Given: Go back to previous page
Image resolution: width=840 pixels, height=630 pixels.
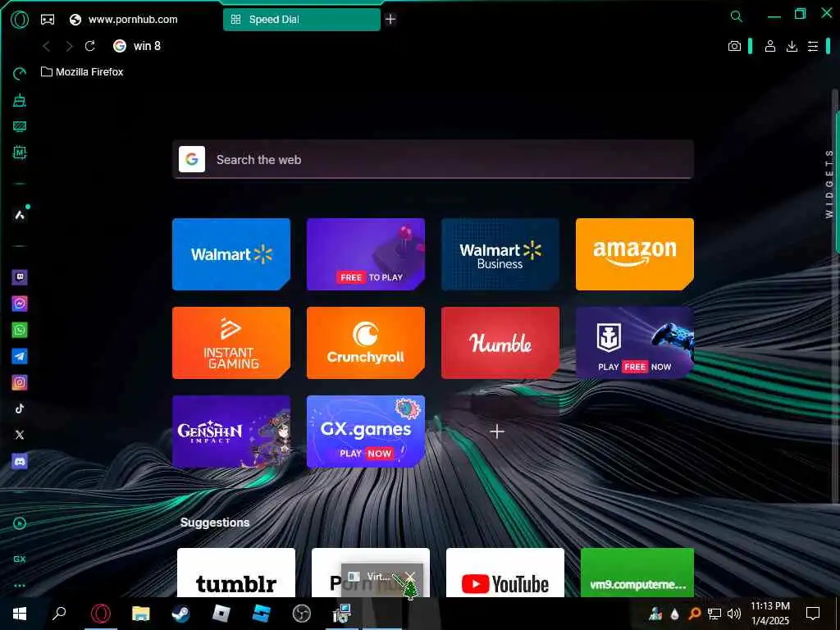Looking at the screenshot, I should tap(47, 47).
